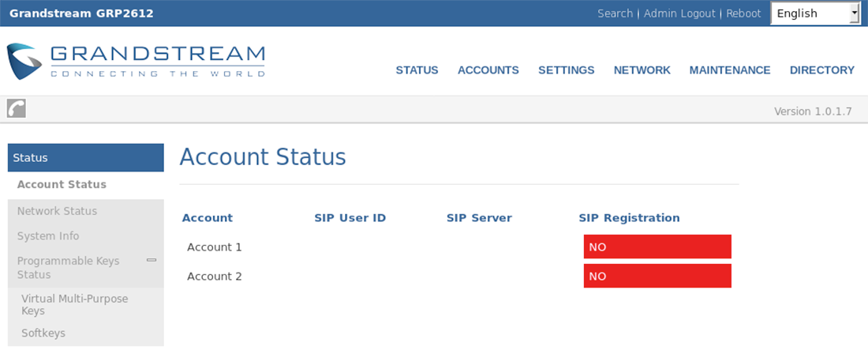Click the Version 1.0.1.7 text
Screen dimensions: 868x354
813,111
